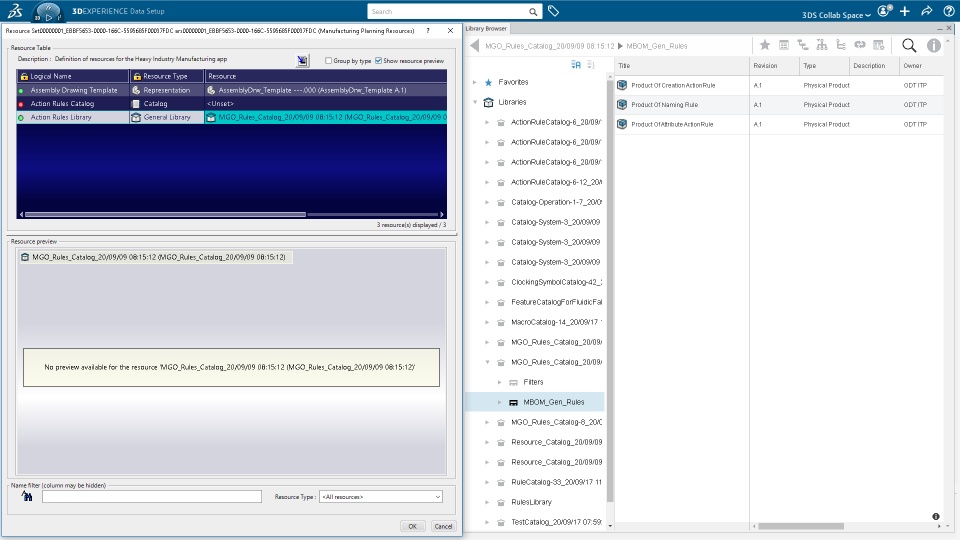This screenshot has height=540, width=960.
Task: Click the Logical Name column header
Action: [73, 76]
